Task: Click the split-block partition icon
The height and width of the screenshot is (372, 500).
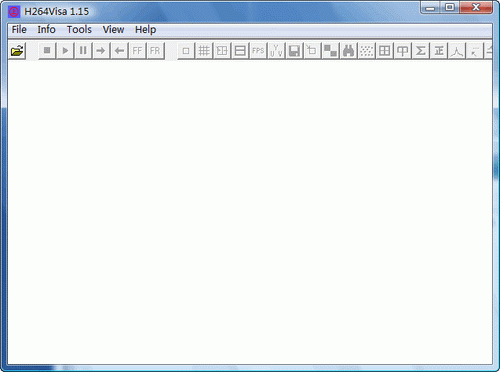Action: point(222,51)
